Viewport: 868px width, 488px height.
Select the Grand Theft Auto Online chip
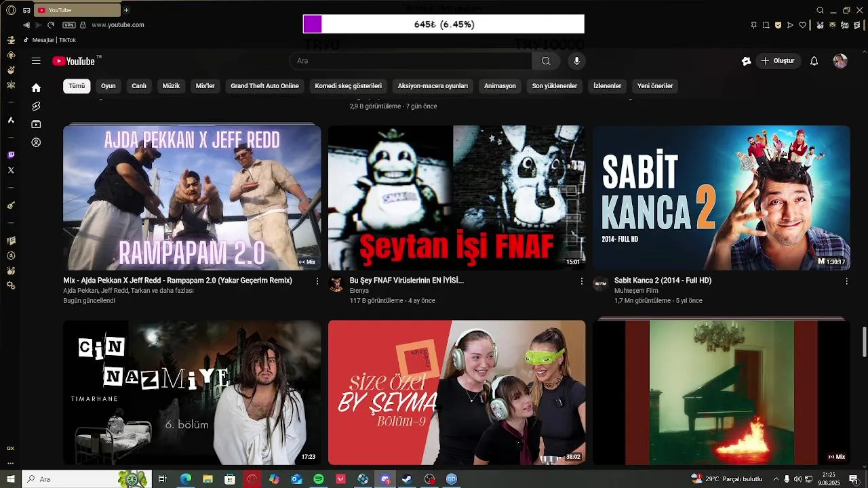(264, 86)
